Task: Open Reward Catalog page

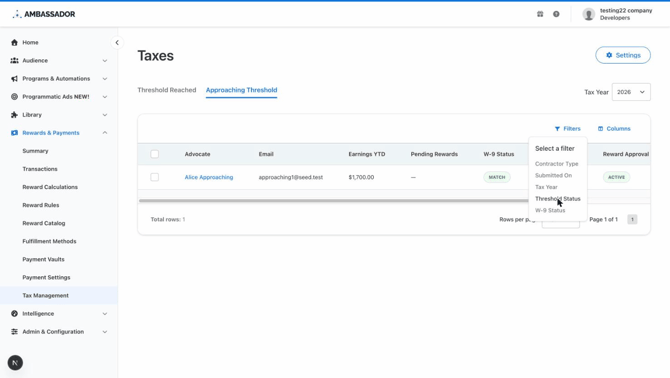Action: (x=44, y=223)
